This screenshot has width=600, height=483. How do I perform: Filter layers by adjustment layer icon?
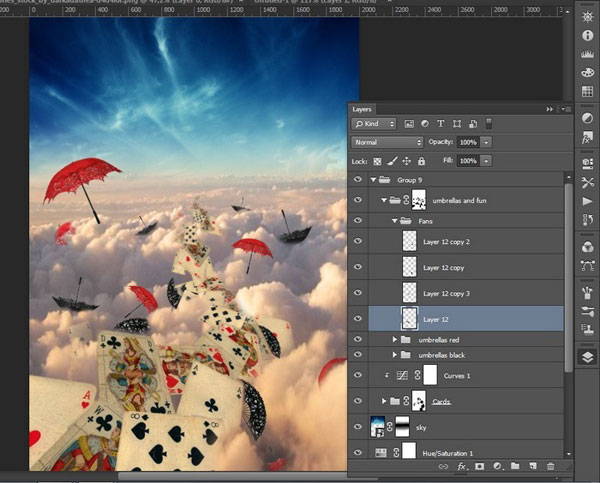click(425, 124)
